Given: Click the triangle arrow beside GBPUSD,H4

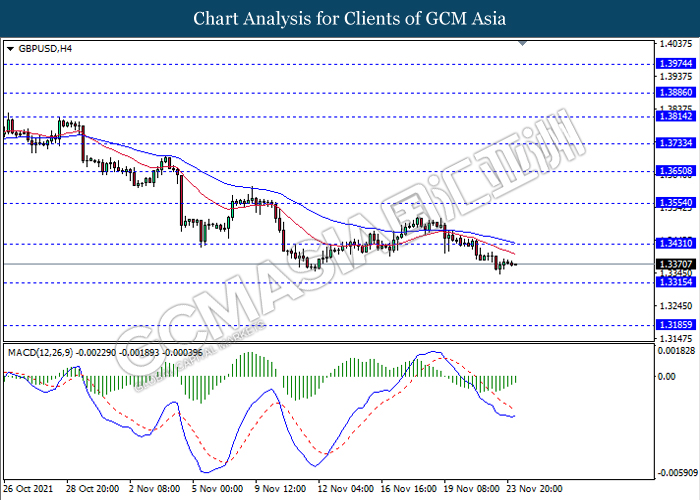Looking at the screenshot, I should 10,48.
